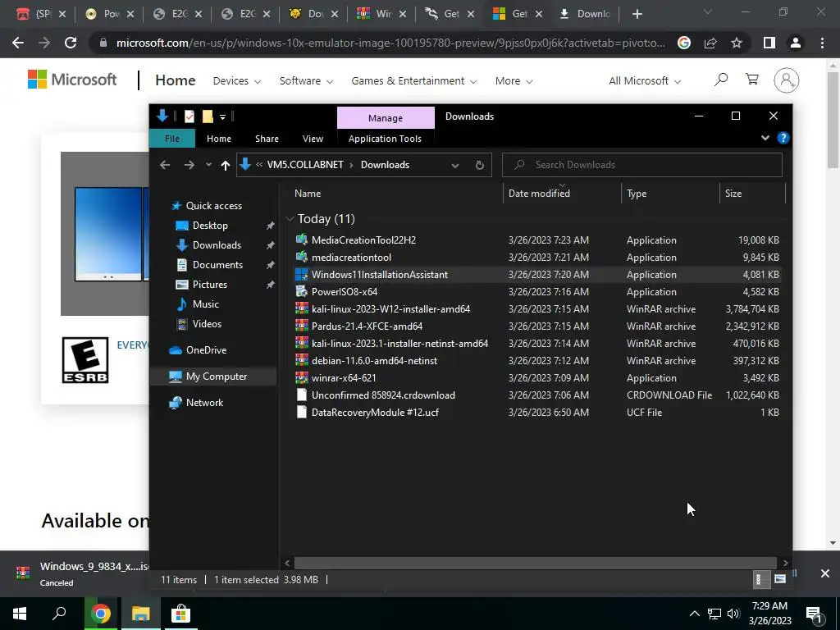Refresh the Downloads folder listing
This screenshot has height=630, width=840.
click(479, 165)
